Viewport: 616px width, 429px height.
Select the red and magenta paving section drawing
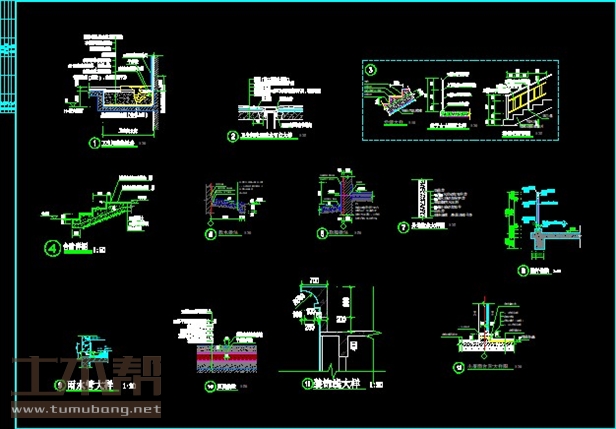(x=225, y=358)
